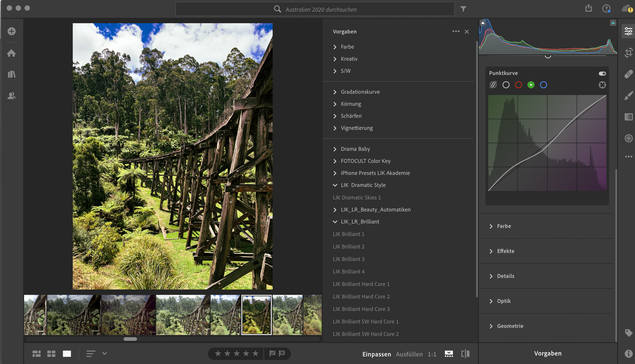Toggle the Punktkurve panel switch

602,74
